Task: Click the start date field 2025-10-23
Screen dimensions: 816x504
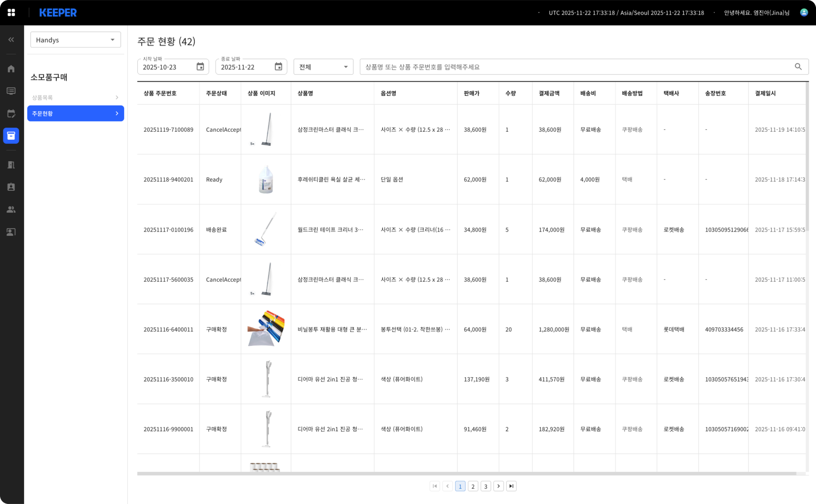Action: (173, 67)
